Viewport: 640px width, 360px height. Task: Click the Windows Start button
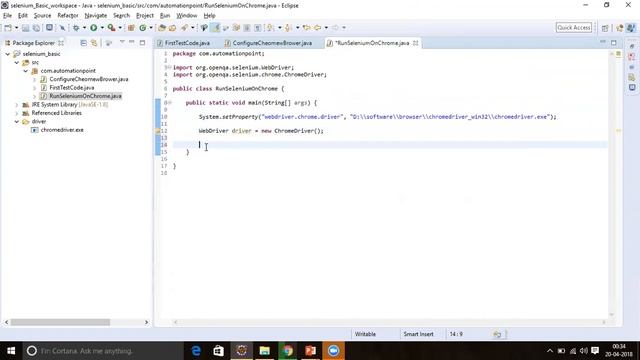[11, 351]
